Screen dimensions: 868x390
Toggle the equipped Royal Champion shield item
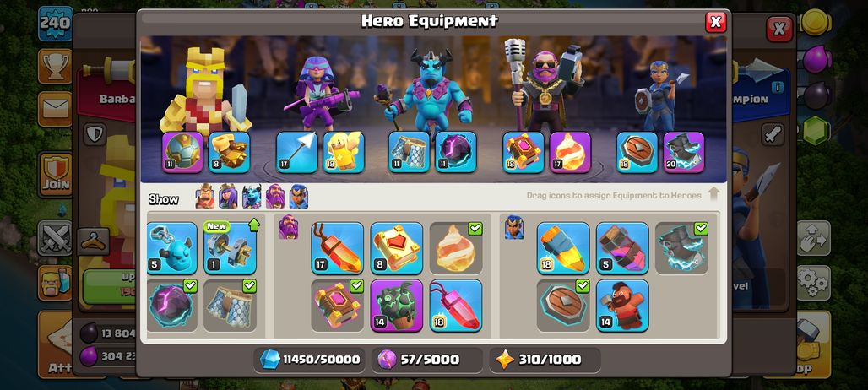563,306
